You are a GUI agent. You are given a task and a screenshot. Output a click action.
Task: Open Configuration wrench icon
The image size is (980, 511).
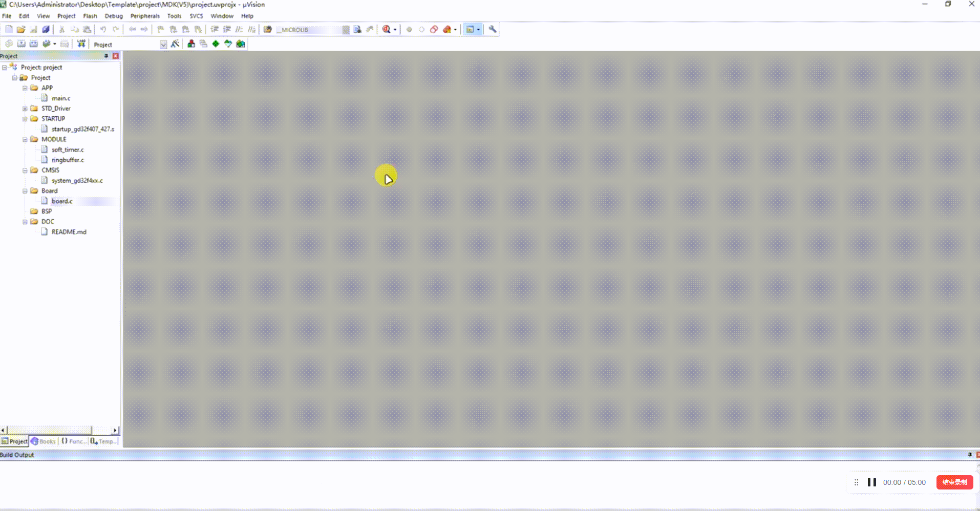coord(493,30)
